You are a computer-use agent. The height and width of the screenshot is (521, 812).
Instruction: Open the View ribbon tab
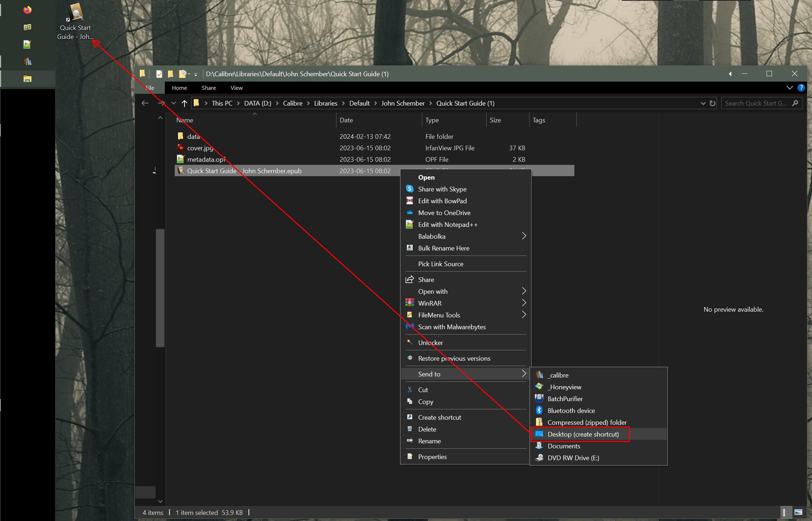[x=236, y=88]
